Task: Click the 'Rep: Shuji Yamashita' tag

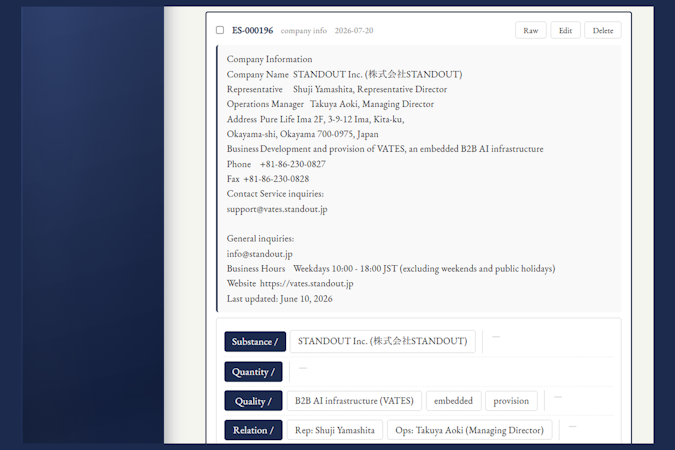Action: [334, 430]
